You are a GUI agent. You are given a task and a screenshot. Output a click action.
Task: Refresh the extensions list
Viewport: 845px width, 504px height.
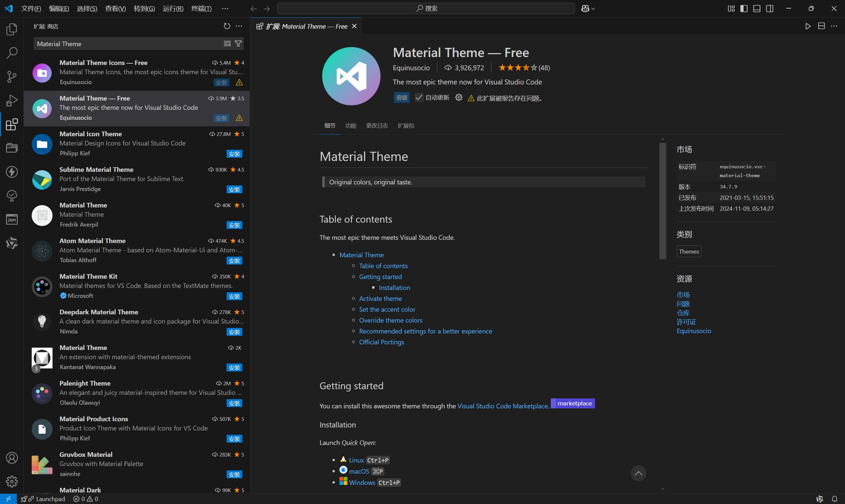[227, 26]
